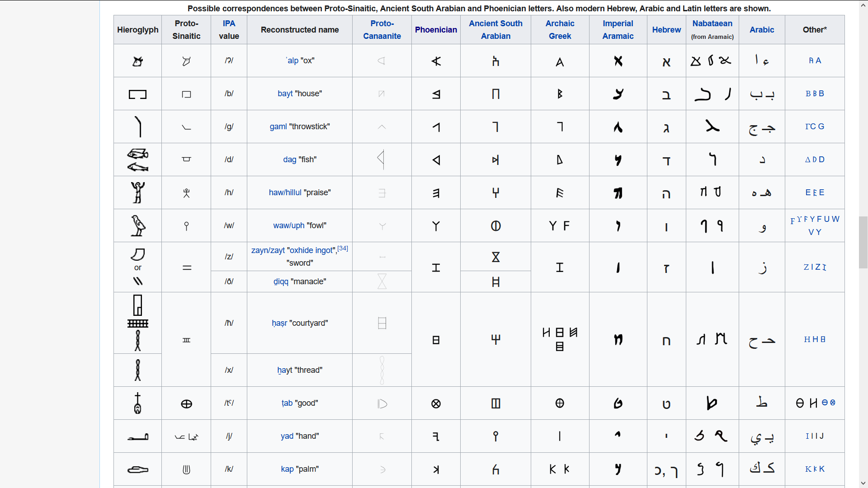The height and width of the screenshot is (488, 868).
Task: Click the Proto-Canaanite dag triangle glyph
Action: coord(381,159)
